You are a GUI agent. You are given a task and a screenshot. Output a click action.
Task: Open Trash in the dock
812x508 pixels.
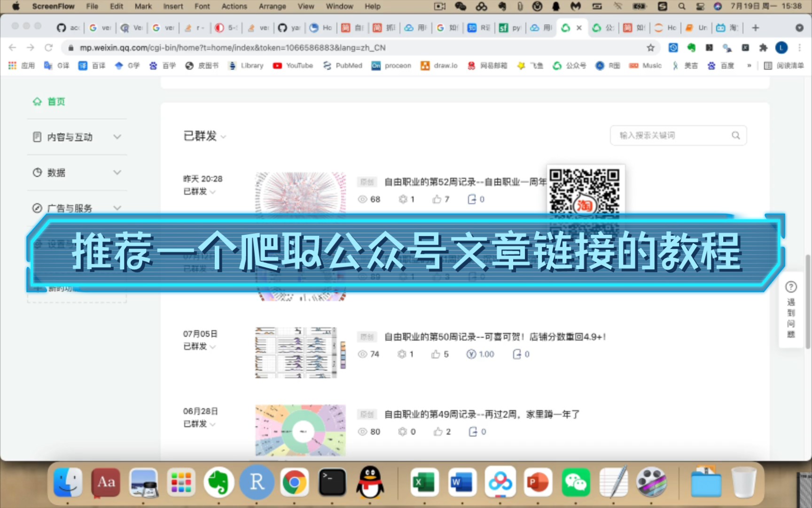(744, 482)
